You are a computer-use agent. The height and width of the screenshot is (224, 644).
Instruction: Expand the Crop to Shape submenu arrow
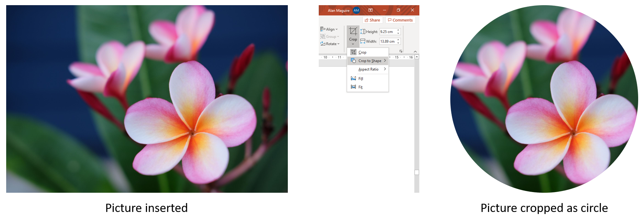coord(385,61)
